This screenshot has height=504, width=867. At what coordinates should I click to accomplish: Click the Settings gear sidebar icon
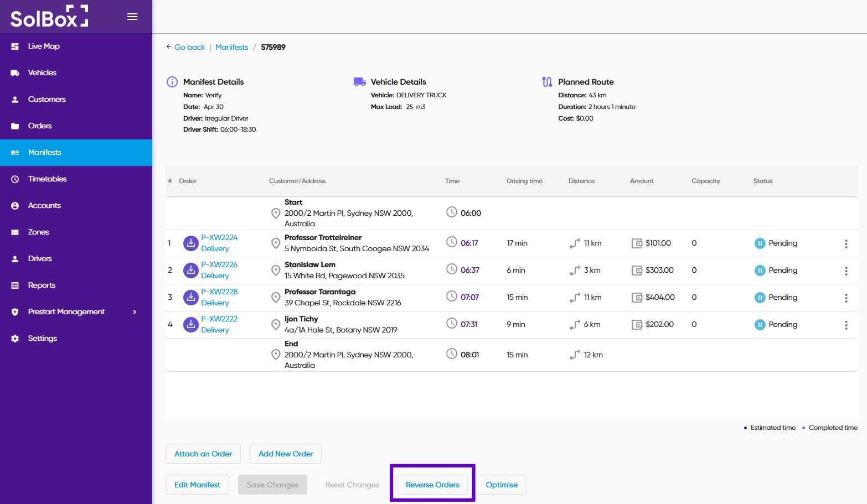point(15,339)
